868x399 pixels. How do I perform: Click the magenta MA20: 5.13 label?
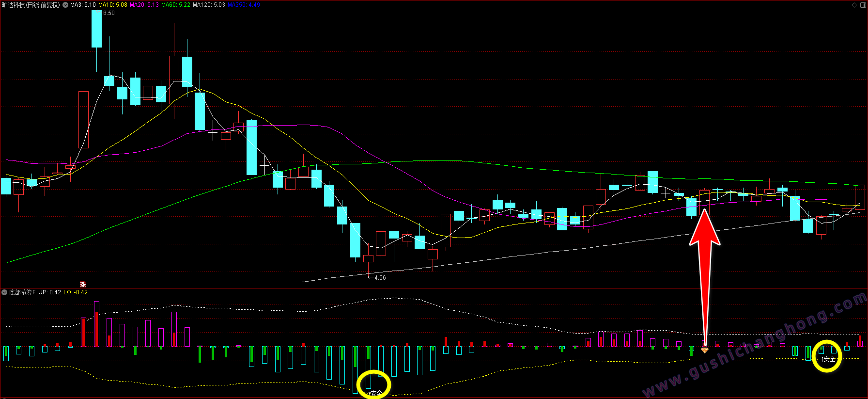click(x=144, y=5)
